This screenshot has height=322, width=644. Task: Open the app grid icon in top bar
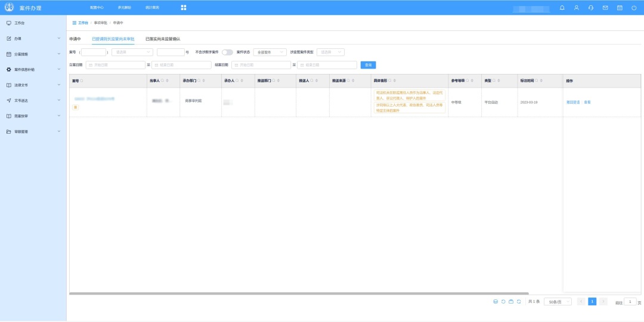(x=184, y=8)
